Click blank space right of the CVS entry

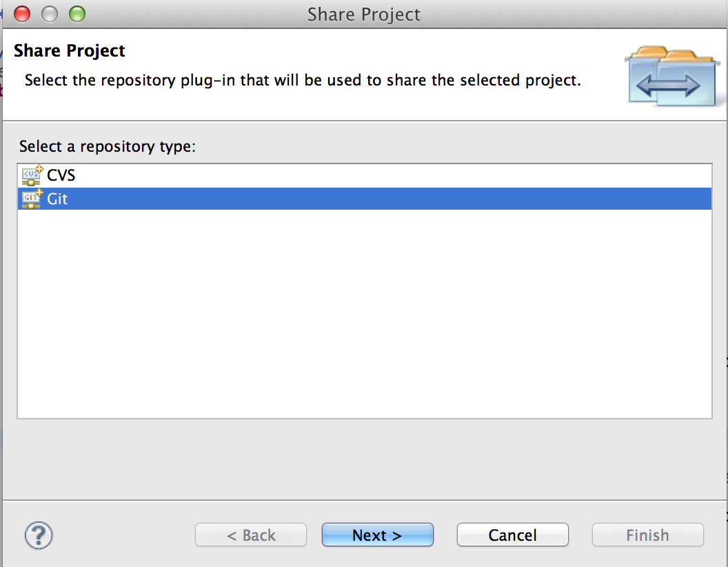[394, 175]
